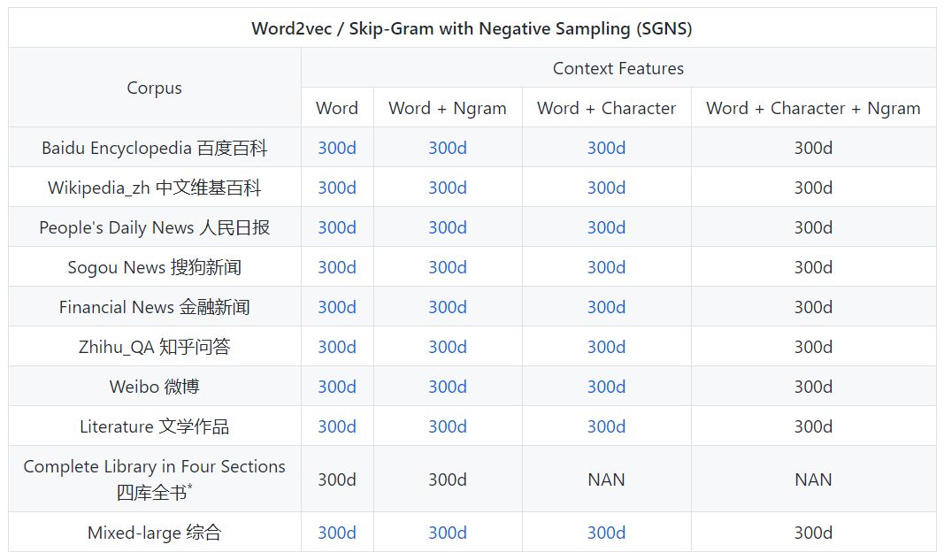This screenshot has width=944, height=560.
Task: Open Baidu Encyclopedia Word + Ngram 300d link
Action: pos(448,148)
